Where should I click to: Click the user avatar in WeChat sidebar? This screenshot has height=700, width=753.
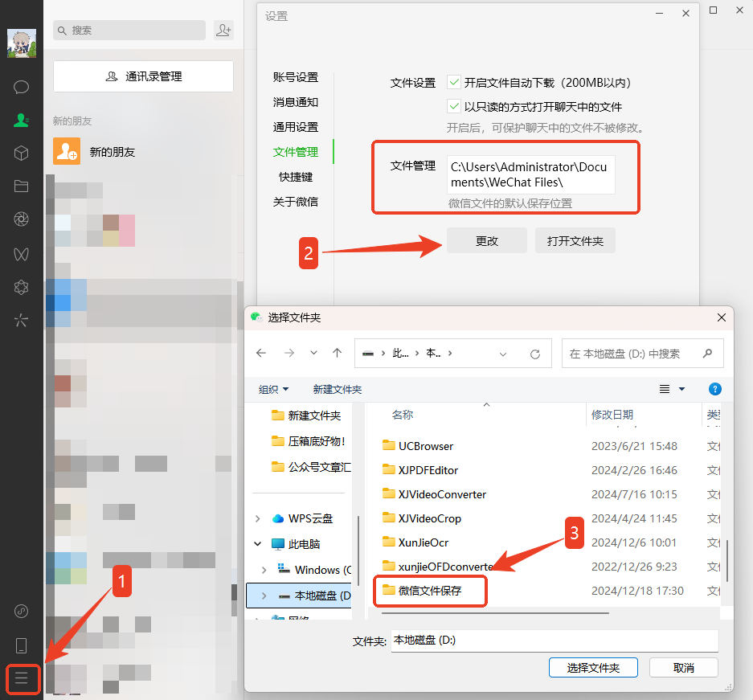tap(22, 43)
